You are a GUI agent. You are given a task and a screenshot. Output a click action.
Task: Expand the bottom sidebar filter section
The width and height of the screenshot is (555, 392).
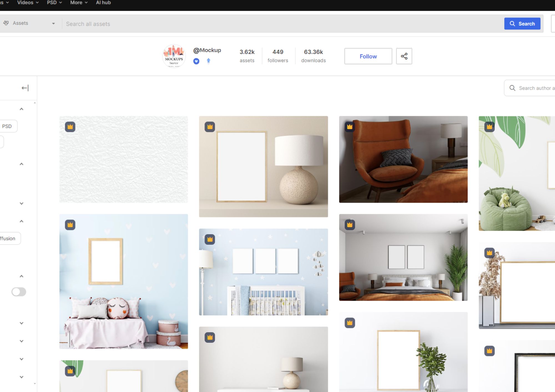[21, 377]
